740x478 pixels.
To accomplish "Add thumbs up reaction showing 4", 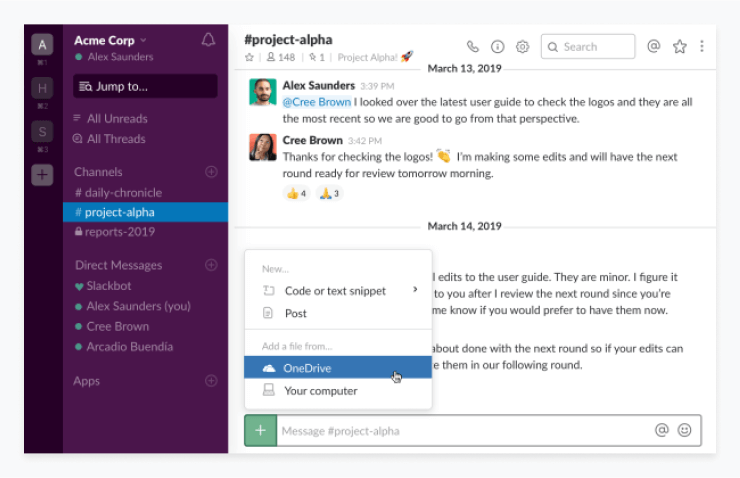I will pos(296,193).
